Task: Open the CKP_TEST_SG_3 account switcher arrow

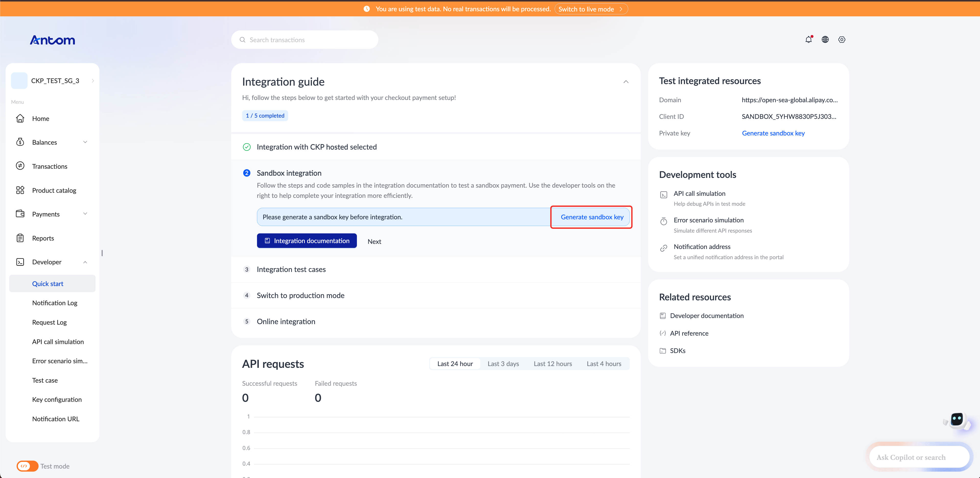Action: 93,81
